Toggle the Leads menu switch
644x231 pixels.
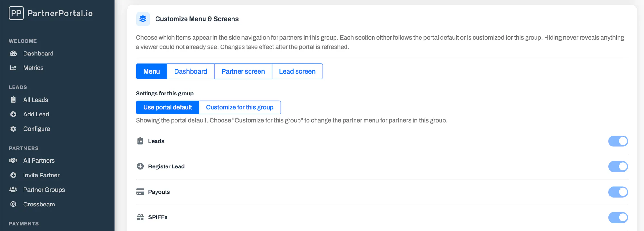point(618,141)
